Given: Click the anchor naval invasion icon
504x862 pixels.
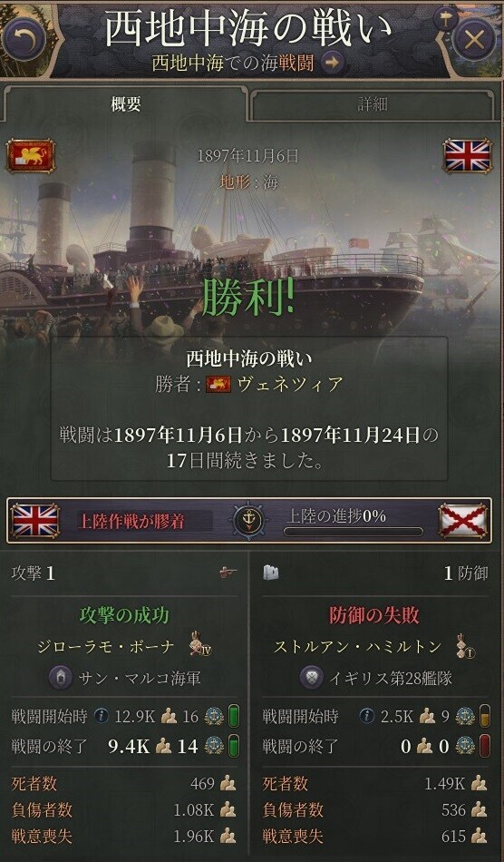Looking at the screenshot, I should pyautogui.click(x=248, y=520).
